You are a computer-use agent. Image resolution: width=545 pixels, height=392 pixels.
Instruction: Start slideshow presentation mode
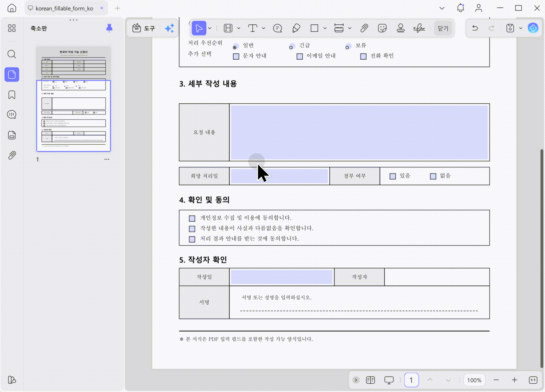pyautogui.click(x=389, y=380)
